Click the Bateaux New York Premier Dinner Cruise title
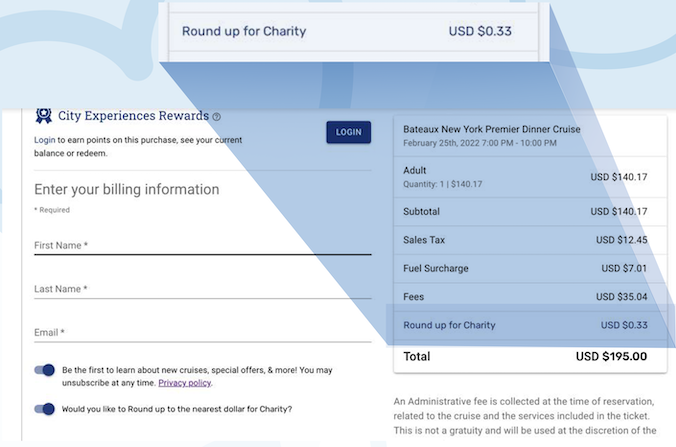 [x=491, y=130]
